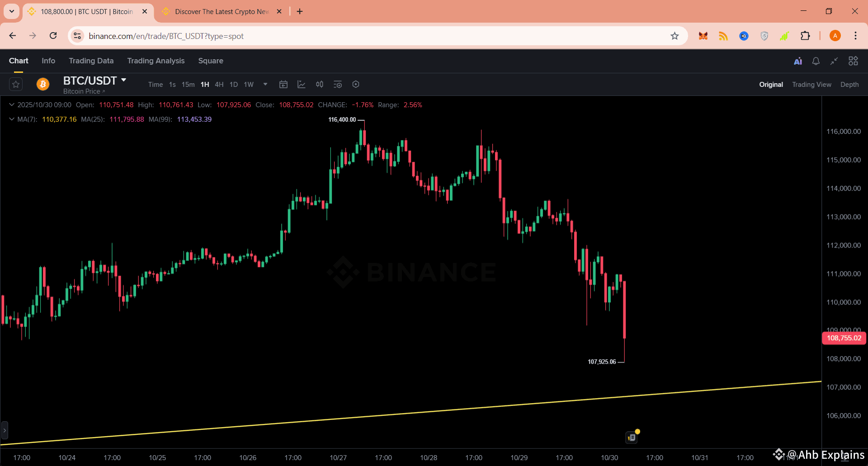Bookmark this page with the star icon
This screenshot has width=868, height=466.
tap(675, 36)
